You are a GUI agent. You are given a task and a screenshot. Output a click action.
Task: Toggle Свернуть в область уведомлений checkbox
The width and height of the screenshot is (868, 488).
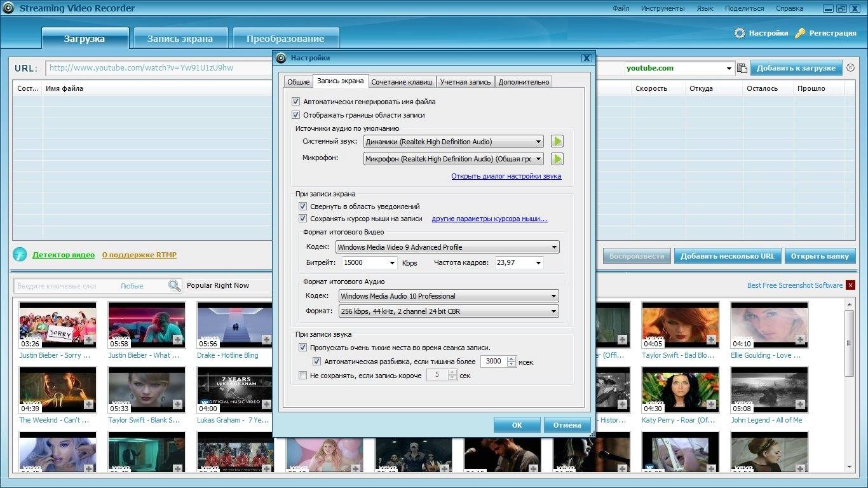coord(302,207)
